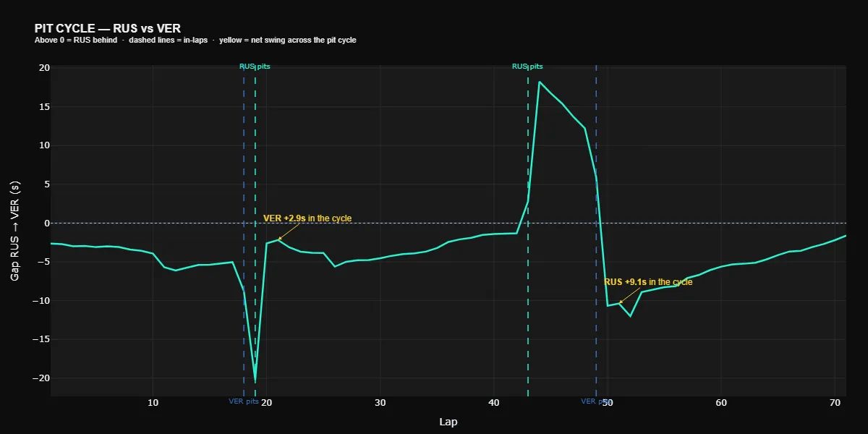Click the y-axis tick label 0
This screenshot has width=868, height=434.
pyautogui.click(x=47, y=224)
